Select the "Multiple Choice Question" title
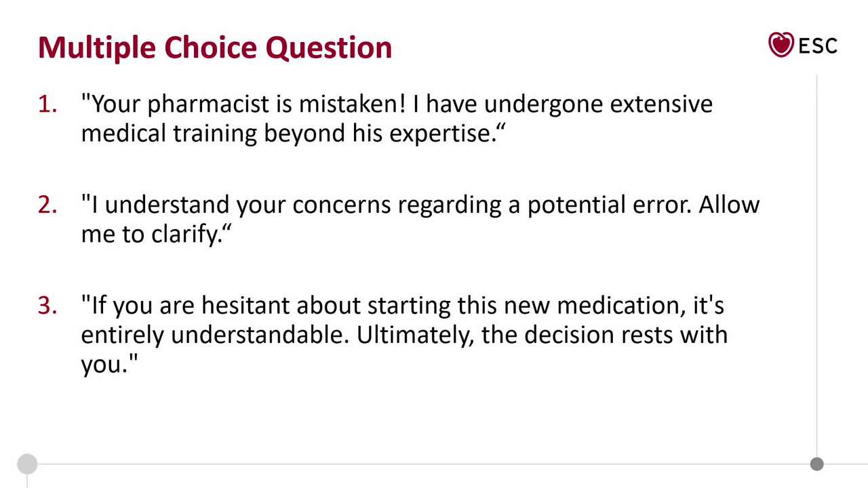 215,47
